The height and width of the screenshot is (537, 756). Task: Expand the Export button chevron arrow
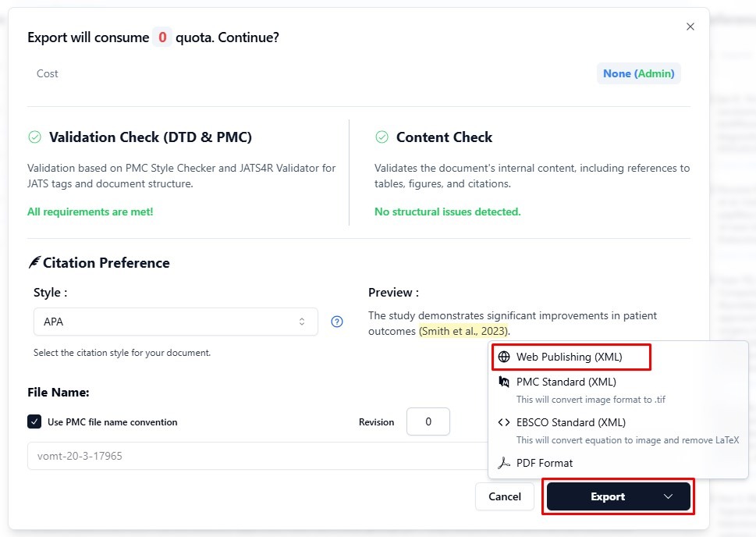pyautogui.click(x=668, y=497)
